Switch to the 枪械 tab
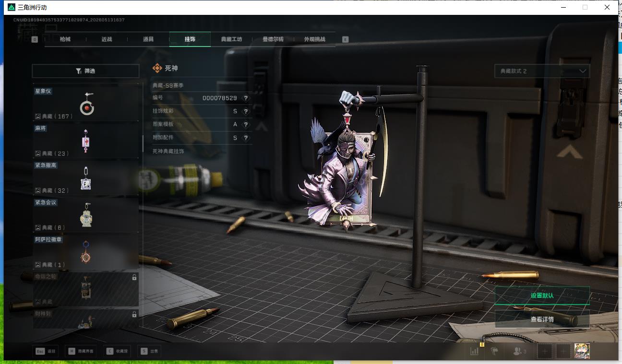This screenshot has height=364, width=622. [x=65, y=39]
